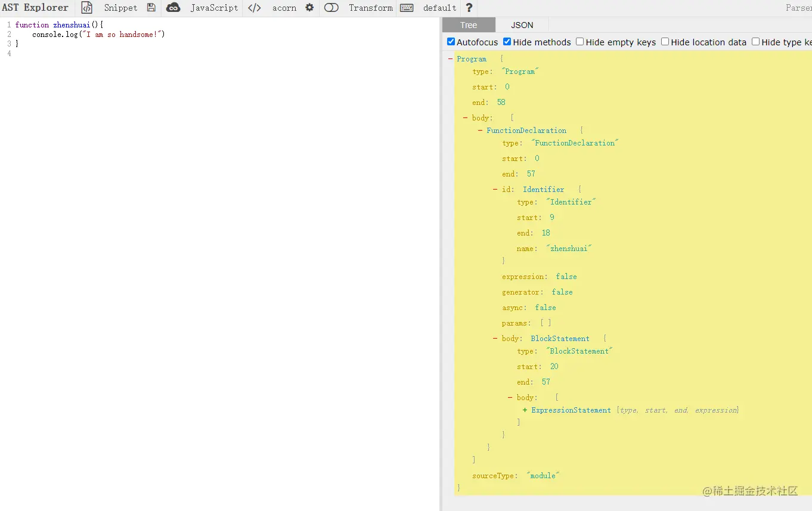Collapse the body: BlockStatement node
The height and width of the screenshot is (511, 812).
495,338
